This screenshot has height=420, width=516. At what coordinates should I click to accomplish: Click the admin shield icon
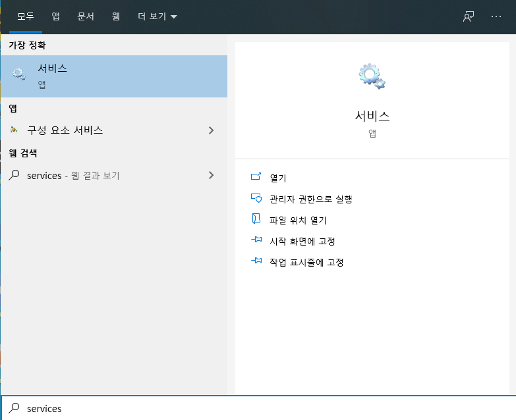click(256, 198)
